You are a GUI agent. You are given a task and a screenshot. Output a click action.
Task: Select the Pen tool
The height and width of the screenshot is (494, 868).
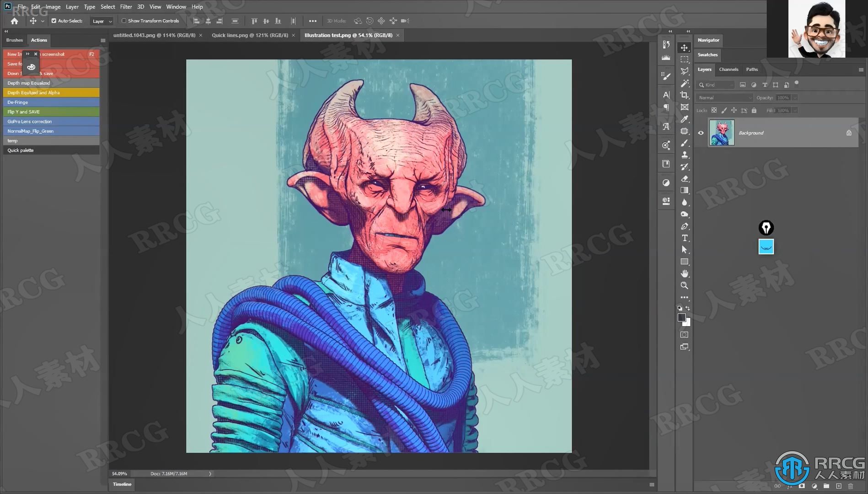point(684,226)
